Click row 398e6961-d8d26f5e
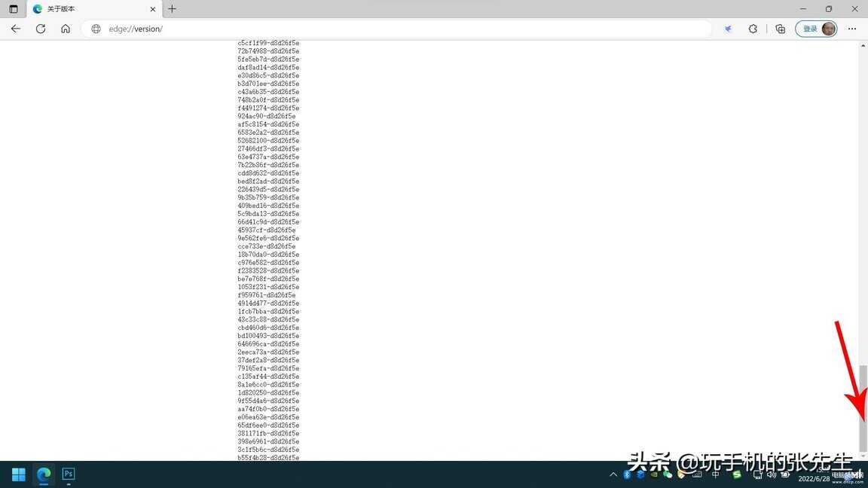The image size is (868, 488). click(268, 441)
